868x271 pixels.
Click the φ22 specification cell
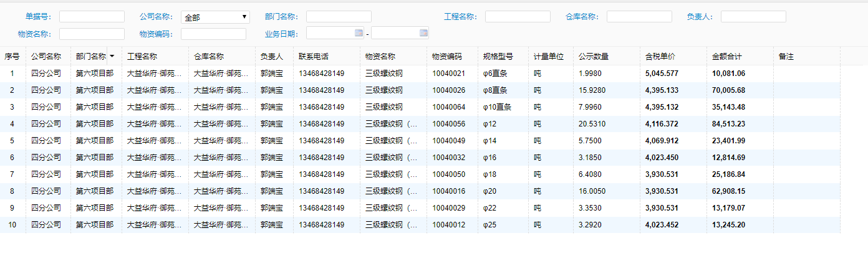(x=503, y=208)
